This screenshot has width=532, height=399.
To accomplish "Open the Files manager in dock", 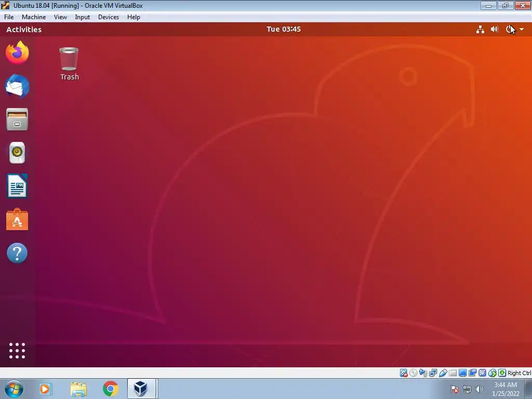I will point(17,119).
